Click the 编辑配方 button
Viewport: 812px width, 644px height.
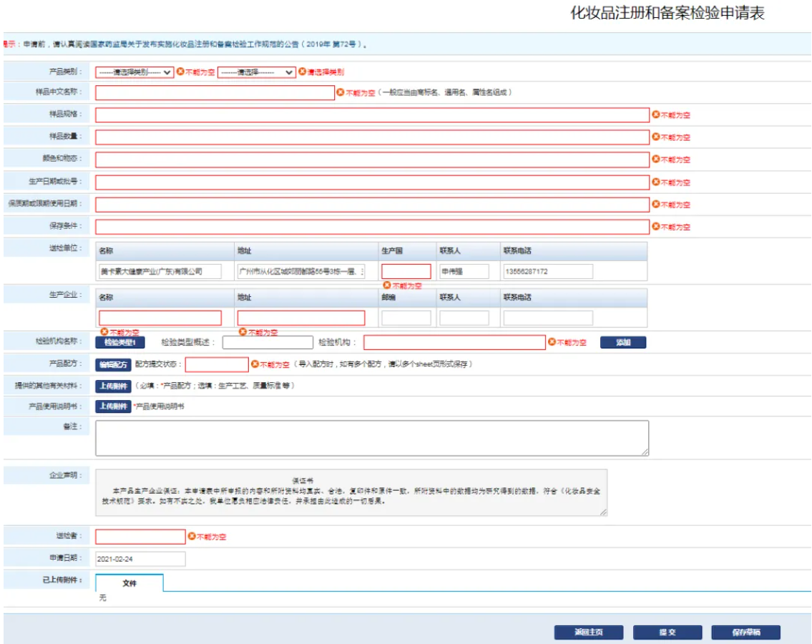(113, 365)
